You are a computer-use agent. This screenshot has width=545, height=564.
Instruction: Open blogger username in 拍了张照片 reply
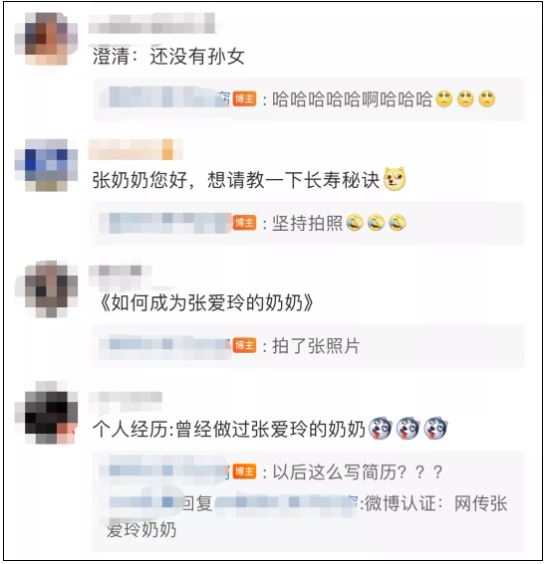click(x=165, y=346)
